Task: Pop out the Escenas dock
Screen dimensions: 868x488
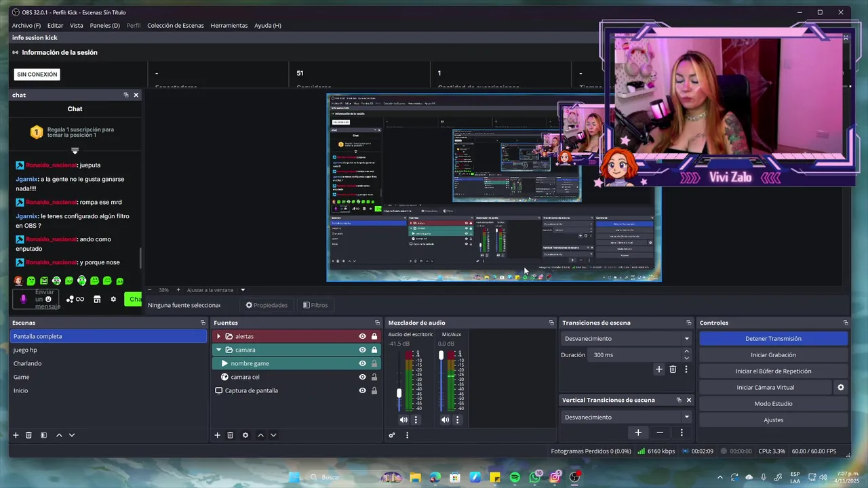Action: tap(203, 323)
